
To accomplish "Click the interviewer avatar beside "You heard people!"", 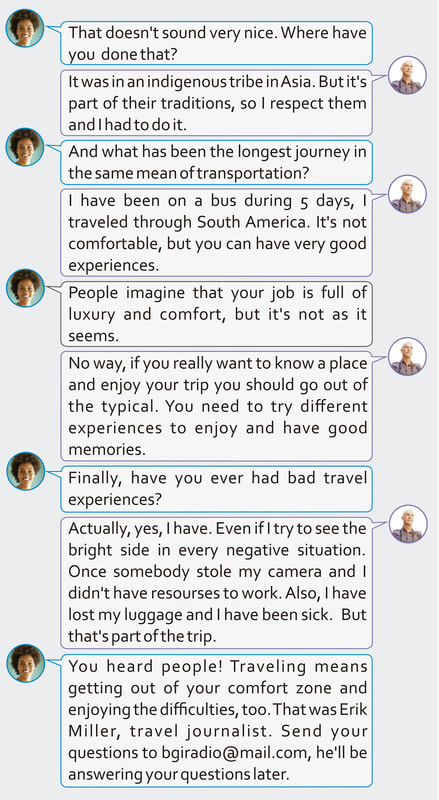I will pyautogui.click(x=25, y=663).
